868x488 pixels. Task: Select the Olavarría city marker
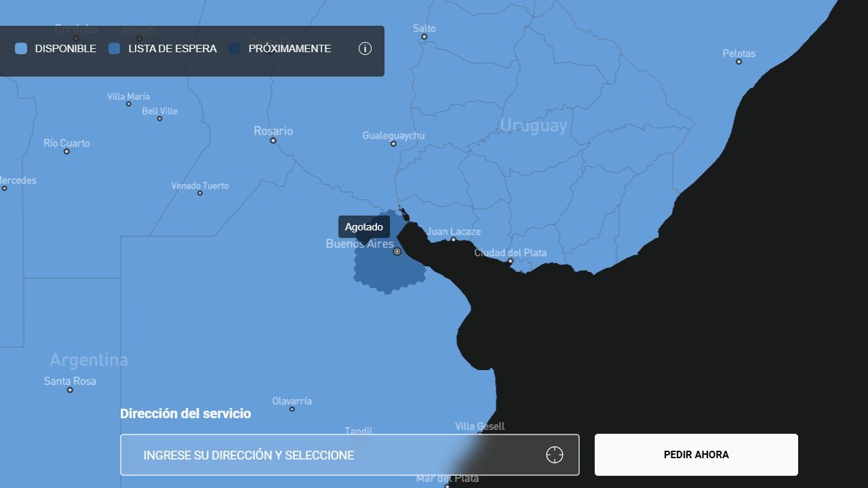[x=292, y=409]
